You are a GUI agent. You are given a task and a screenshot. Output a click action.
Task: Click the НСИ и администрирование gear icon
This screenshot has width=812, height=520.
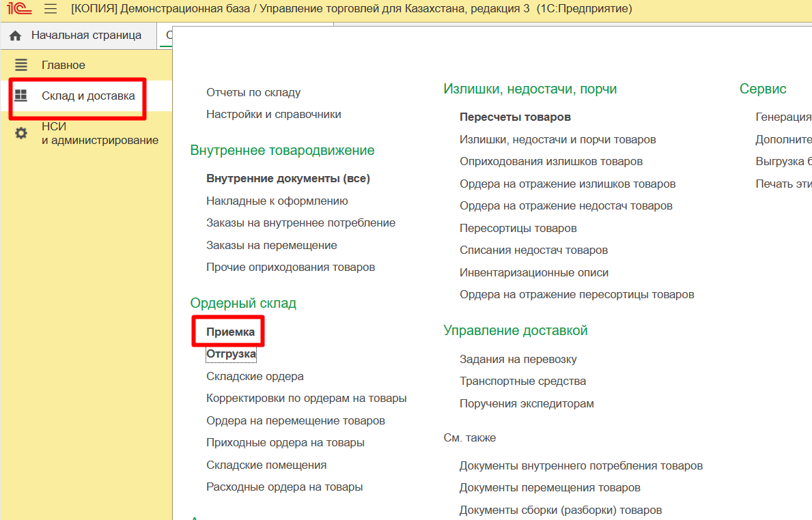point(21,133)
